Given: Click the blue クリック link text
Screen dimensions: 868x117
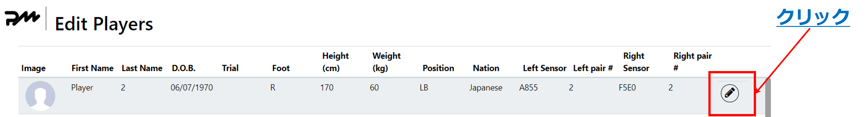Looking at the screenshot, I should coord(813,17).
